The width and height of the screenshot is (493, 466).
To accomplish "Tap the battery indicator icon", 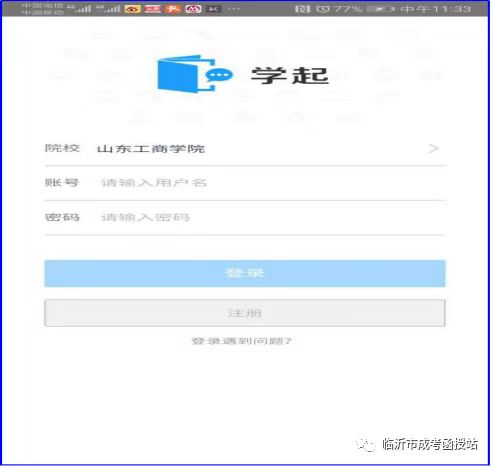I will click(x=380, y=9).
